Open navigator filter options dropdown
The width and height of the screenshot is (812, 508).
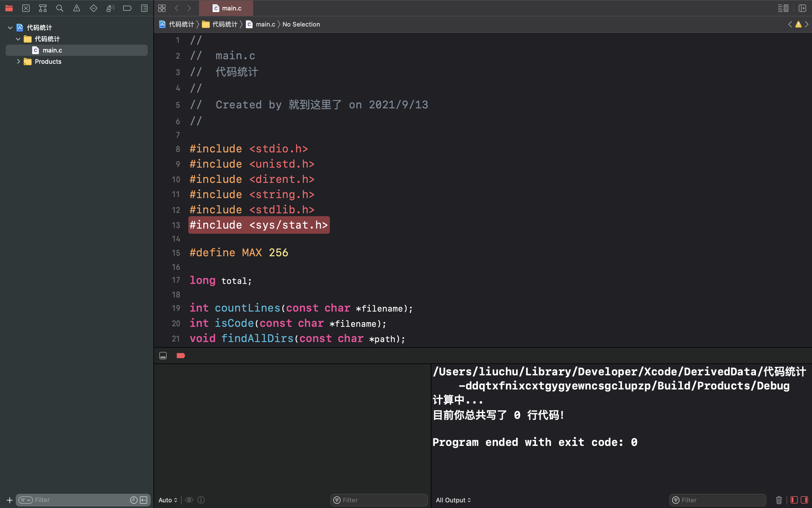(x=25, y=500)
